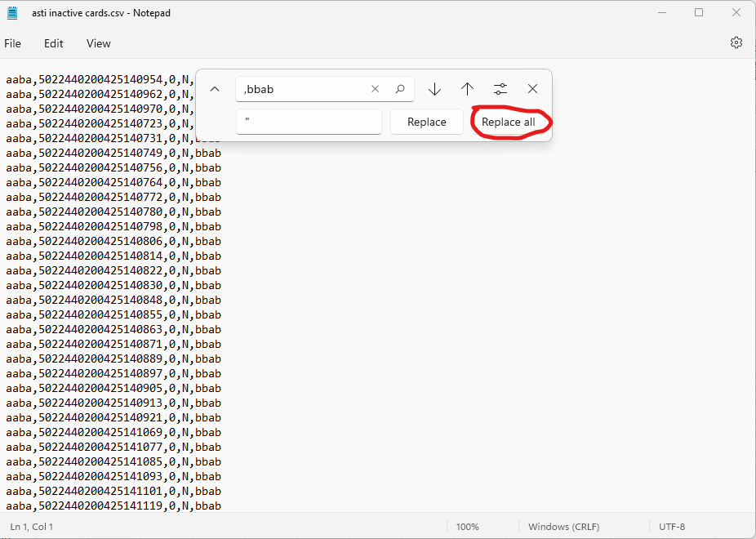
Task: Click the Replace button
Action: [426, 121]
